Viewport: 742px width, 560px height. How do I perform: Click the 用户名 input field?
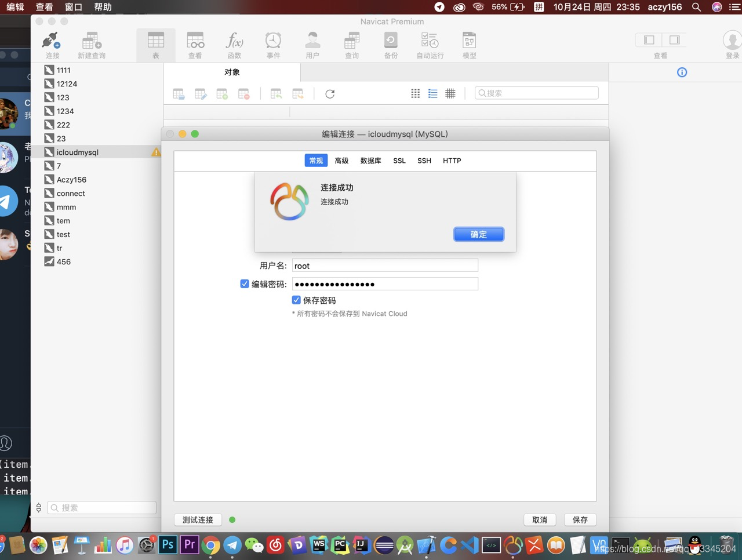(385, 266)
